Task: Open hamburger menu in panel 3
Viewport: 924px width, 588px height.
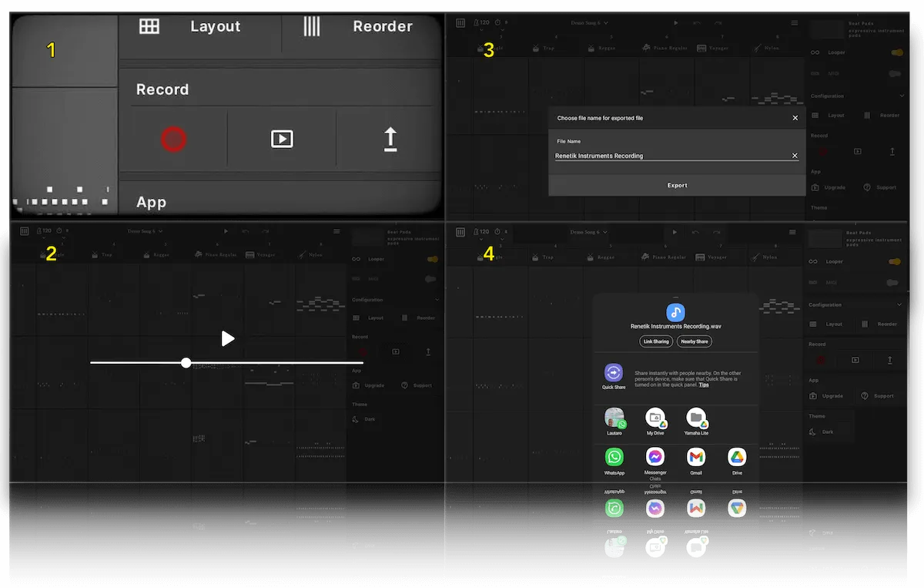Action: click(793, 23)
